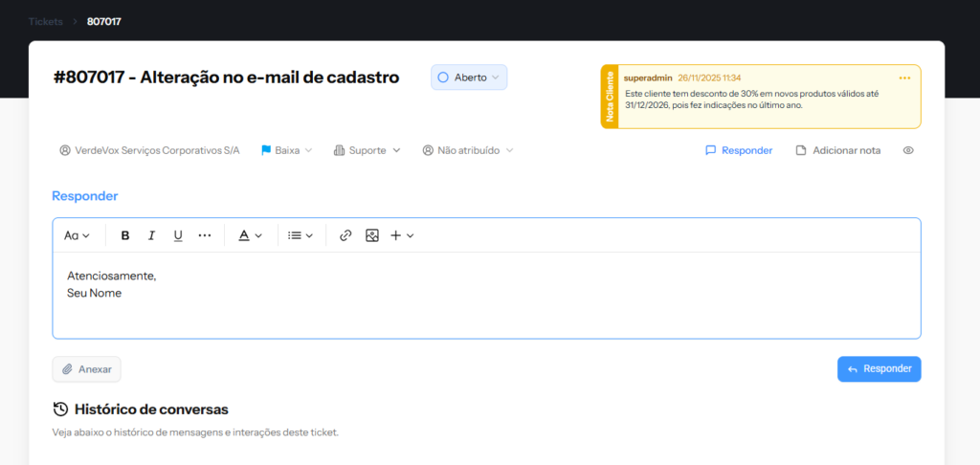Click the blue Responder send button
This screenshot has width=980, height=465.
click(879, 369)
